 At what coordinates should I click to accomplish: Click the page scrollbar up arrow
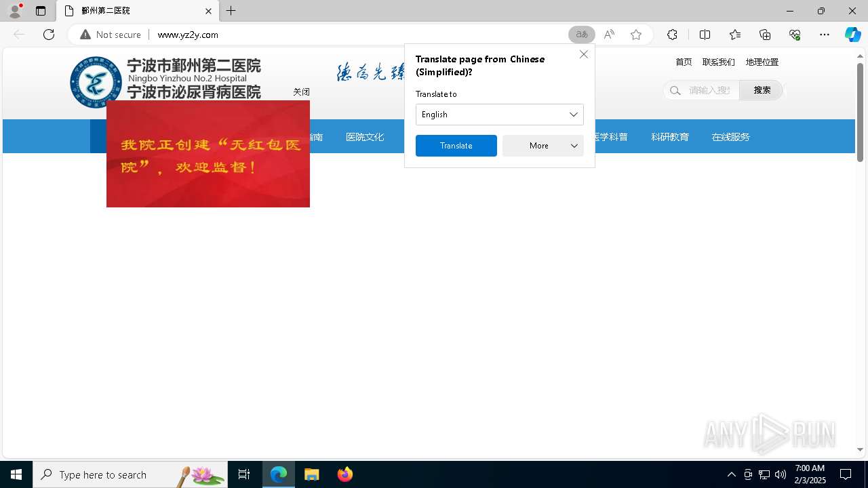[x=860, y=56]
